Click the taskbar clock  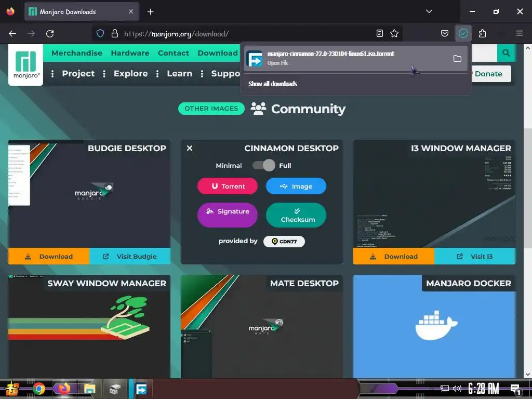point(484,389)
